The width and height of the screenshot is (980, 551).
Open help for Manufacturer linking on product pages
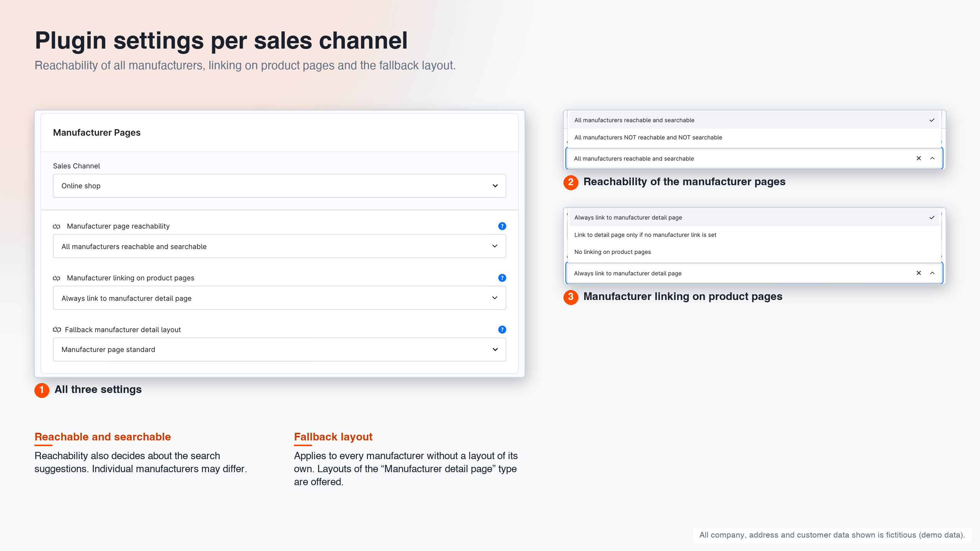(502, 278)
